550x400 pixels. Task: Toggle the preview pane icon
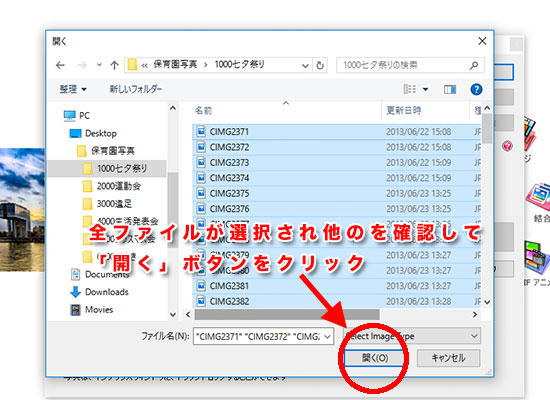click(x=450, y=90)
